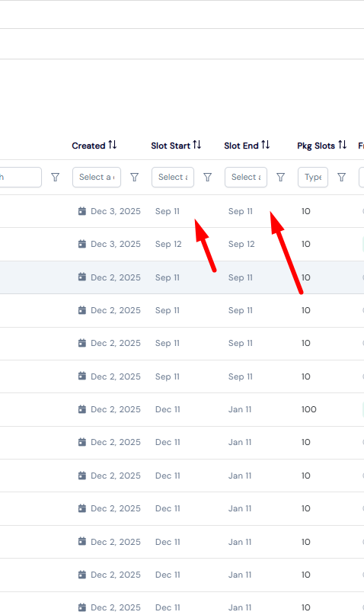
Task: Open the Slot End date select filter
Action: (246, 178)
